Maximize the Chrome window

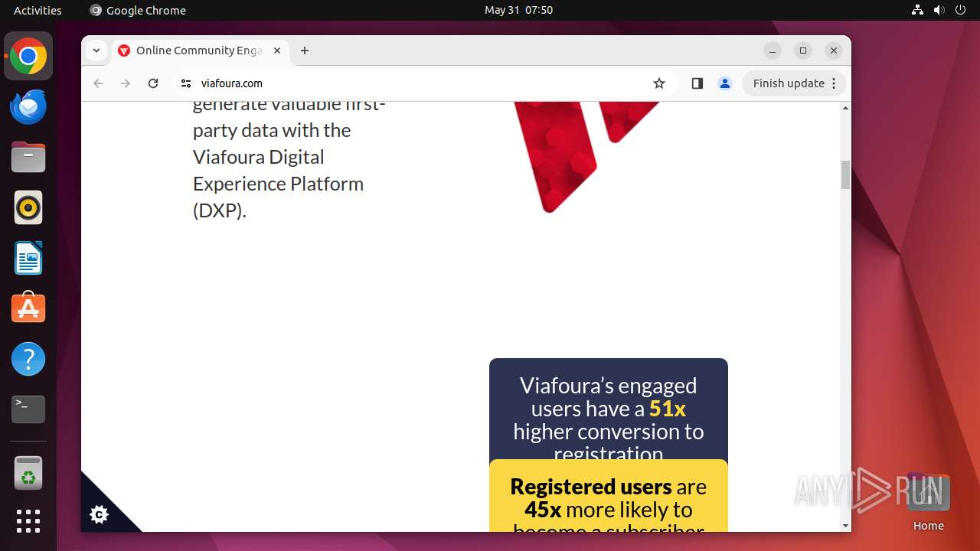(x=803, y=51)
